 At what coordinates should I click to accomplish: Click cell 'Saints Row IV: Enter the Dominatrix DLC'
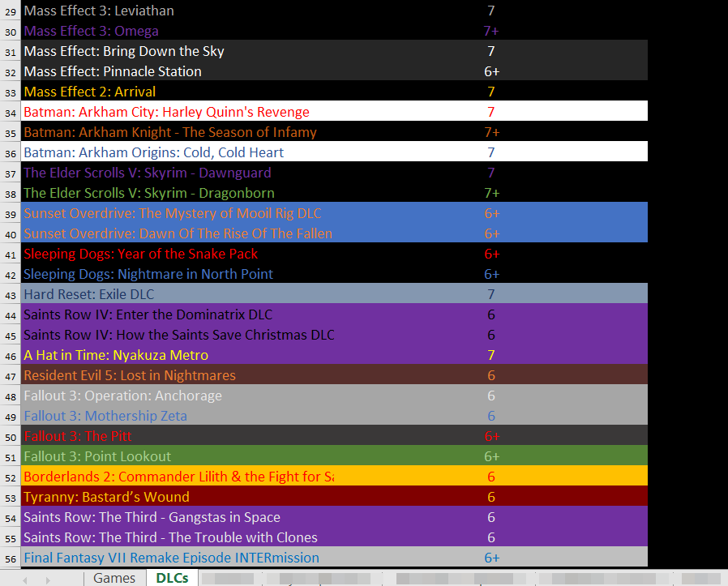(x=178, y=314)
